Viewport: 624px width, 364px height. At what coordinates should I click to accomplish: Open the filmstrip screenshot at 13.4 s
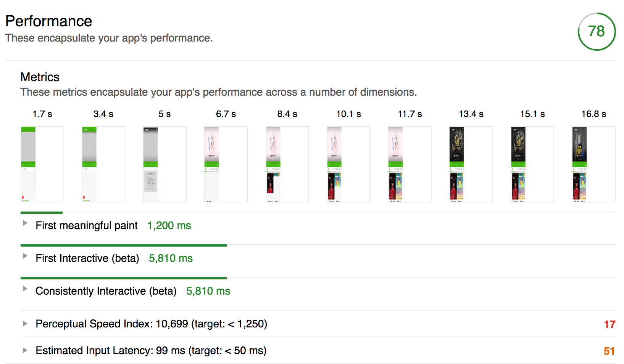[x=471, y=164]
